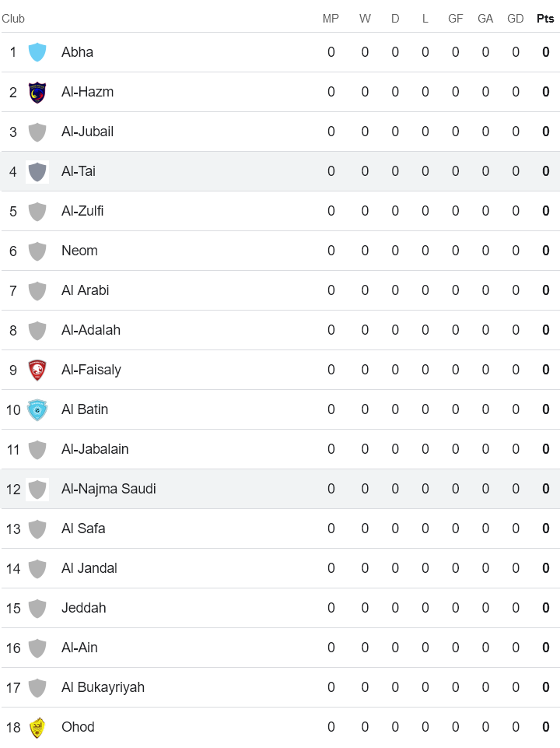Open the Al-Zulfi club link
This screenshot has width=560, height=748.
[x=82, y=211]
